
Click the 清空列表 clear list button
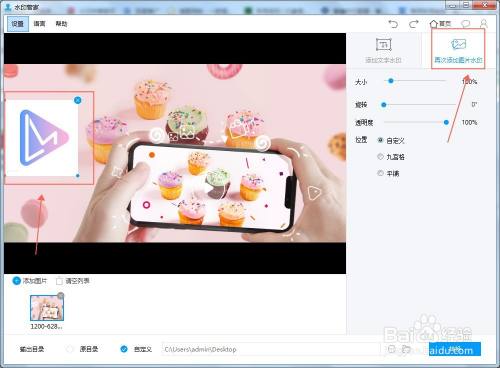73,281
